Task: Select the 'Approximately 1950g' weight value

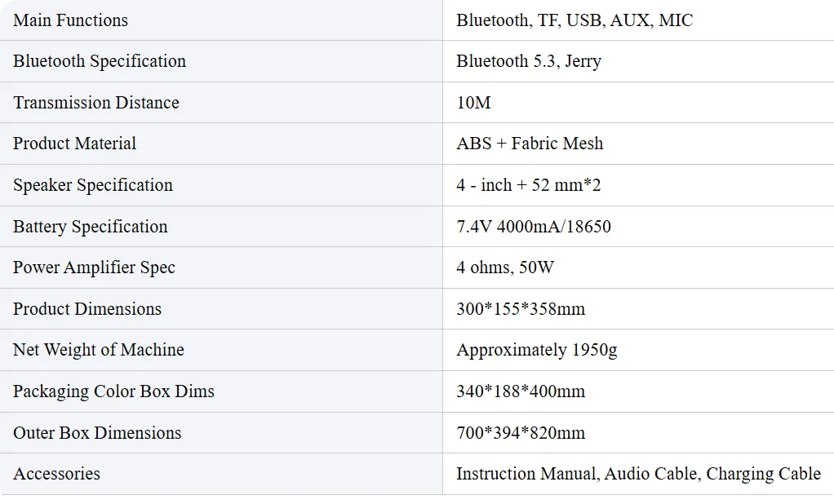Action: point(537,350)
